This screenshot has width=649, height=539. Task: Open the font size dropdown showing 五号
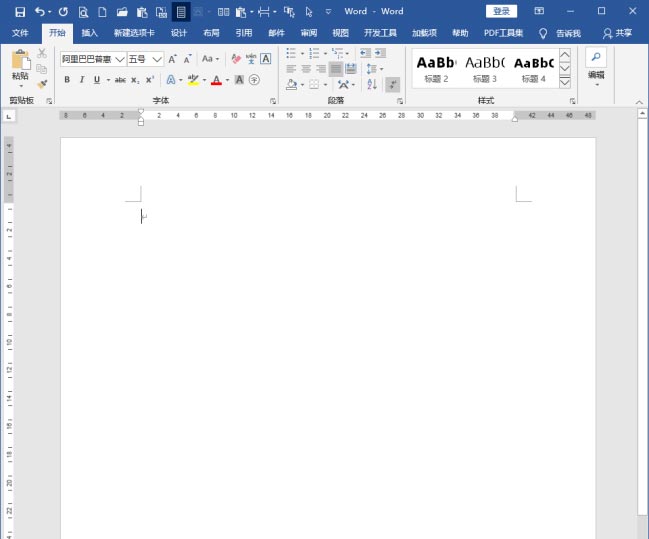(157, 59)
